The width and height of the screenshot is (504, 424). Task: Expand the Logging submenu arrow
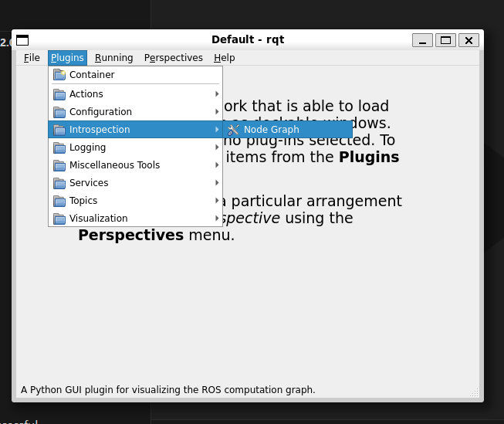(217, 147)
